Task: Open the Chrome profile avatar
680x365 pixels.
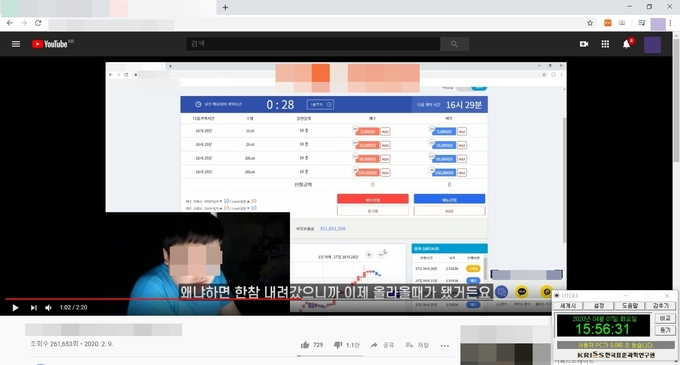Action: pos(658,24)
